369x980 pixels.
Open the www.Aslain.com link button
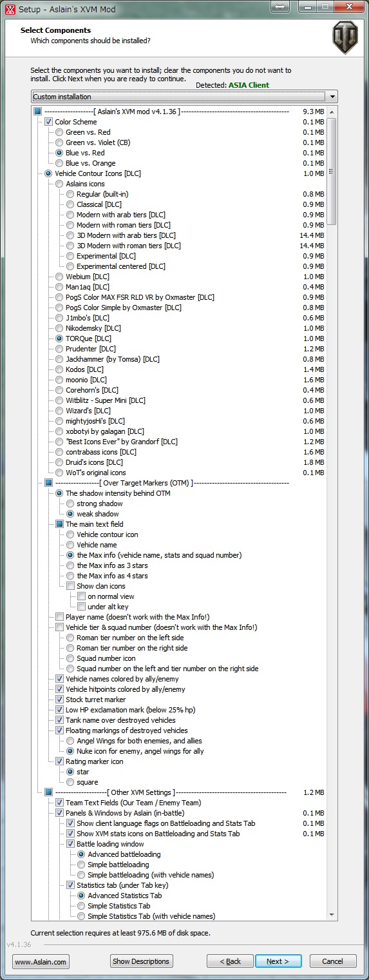[x=41, y=962]
